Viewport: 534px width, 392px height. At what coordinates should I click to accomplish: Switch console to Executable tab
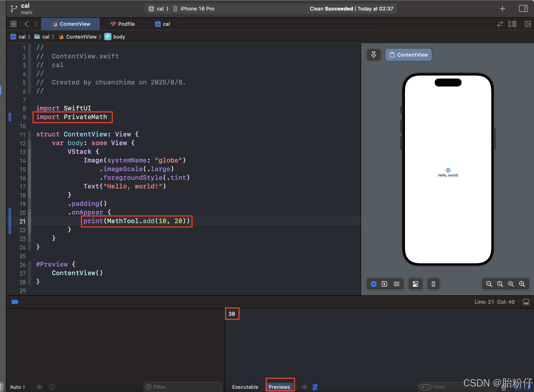(245, 387)
